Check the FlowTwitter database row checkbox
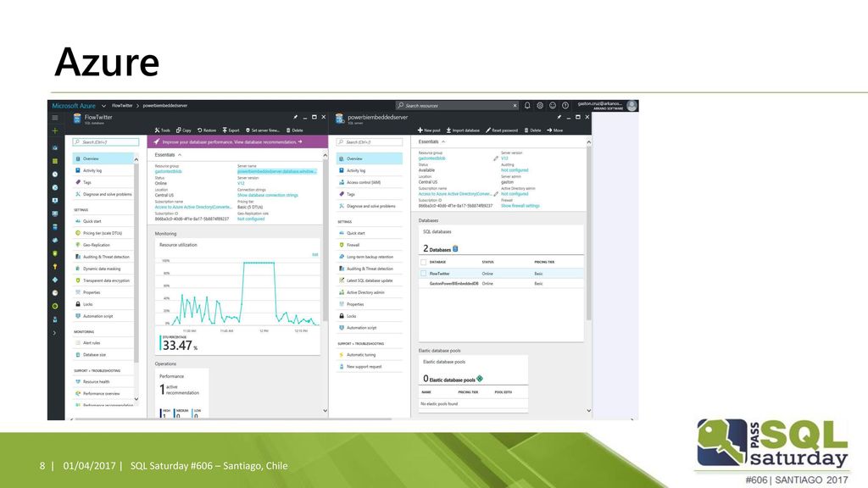This screenshot has width=868, height=488. click(424, 274)
